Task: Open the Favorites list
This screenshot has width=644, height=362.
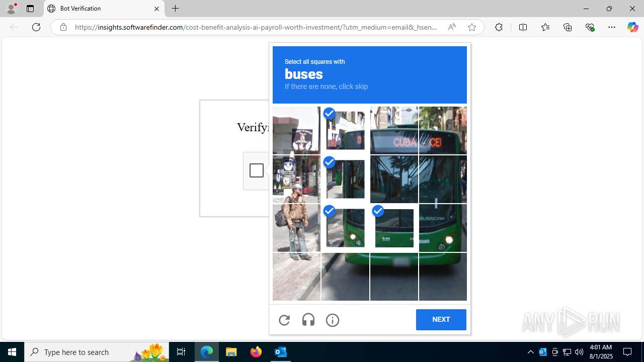Action: click(545, 27)
